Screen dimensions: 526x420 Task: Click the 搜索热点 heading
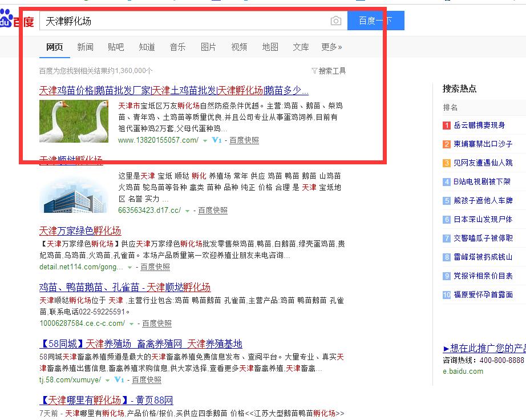460,88
